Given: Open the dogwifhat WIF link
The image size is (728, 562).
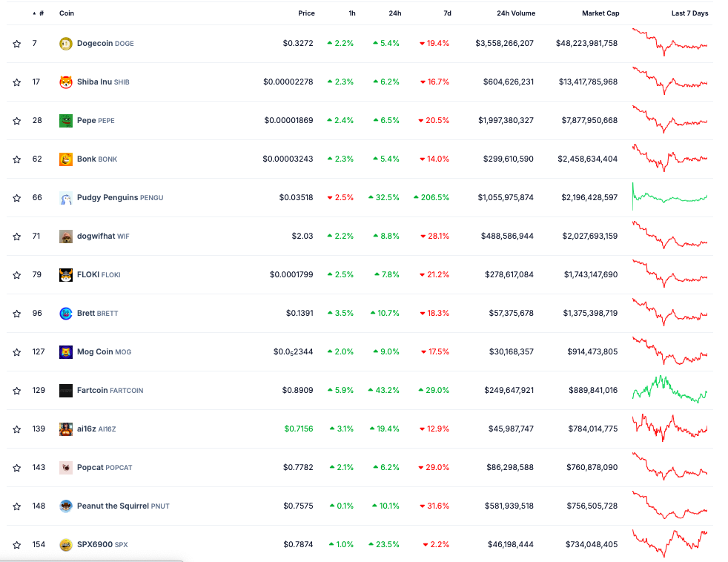Looking at the screenshot, I should (103, 237).
